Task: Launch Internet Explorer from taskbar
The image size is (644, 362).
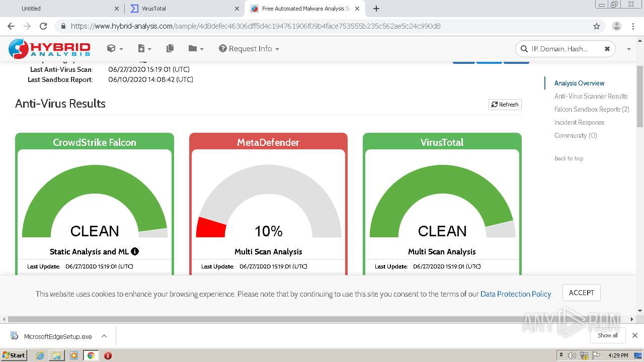Action: pyautogui.click(x=40, y=355)
